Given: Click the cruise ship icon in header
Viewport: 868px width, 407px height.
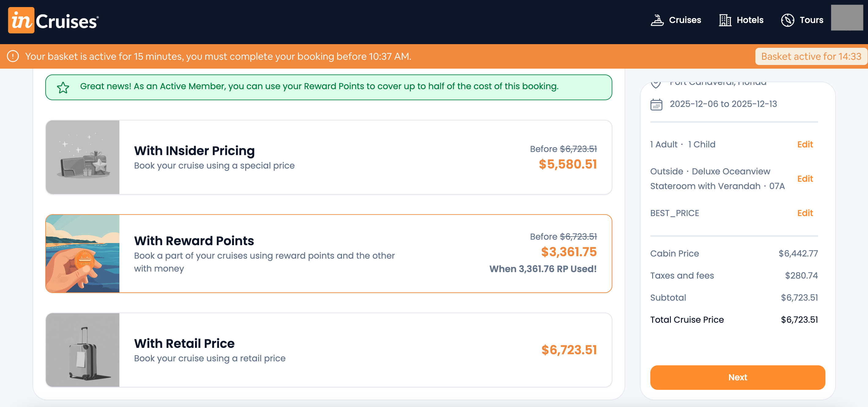Looking at the screenshot, I should pyautogui.click(x=657, y=20).
